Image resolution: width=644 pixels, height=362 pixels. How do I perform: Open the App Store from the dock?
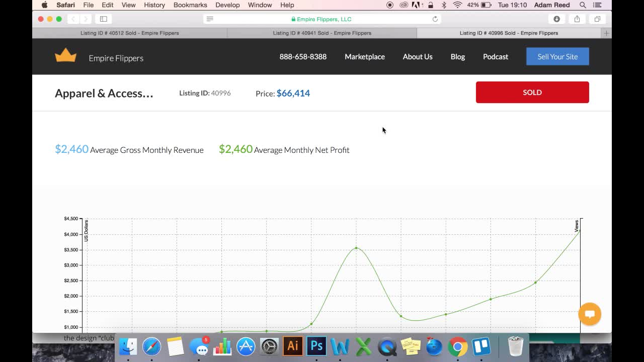click(x=246, y=346)
